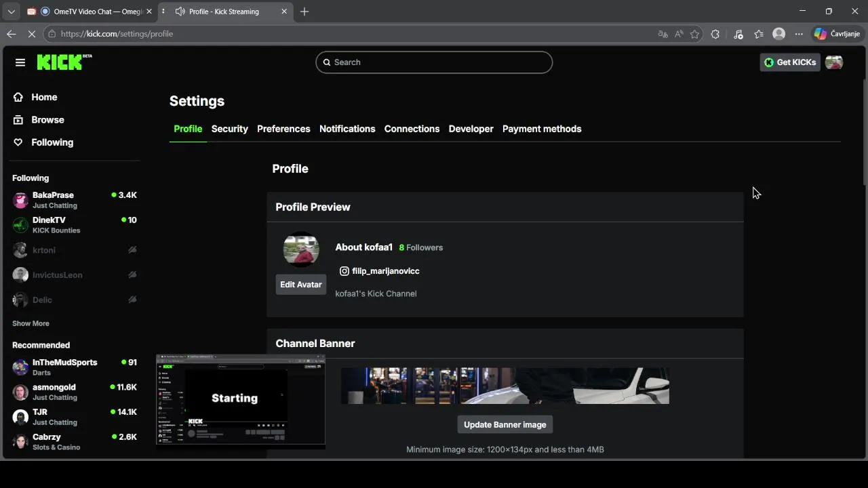The width and height of the screenshot is (868, 488).
Task: Open the Connections settings tab
Action: [x=412, y=129]
